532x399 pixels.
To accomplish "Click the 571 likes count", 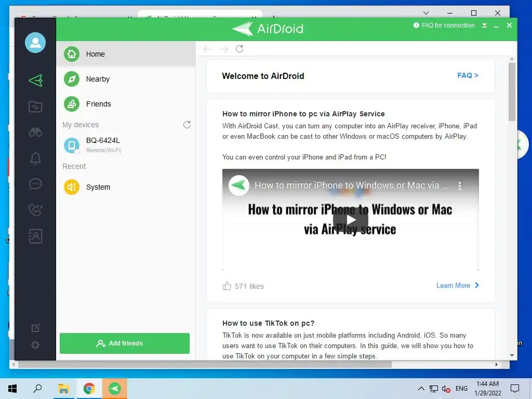I will pyautogui.click(x=249, y=286).
